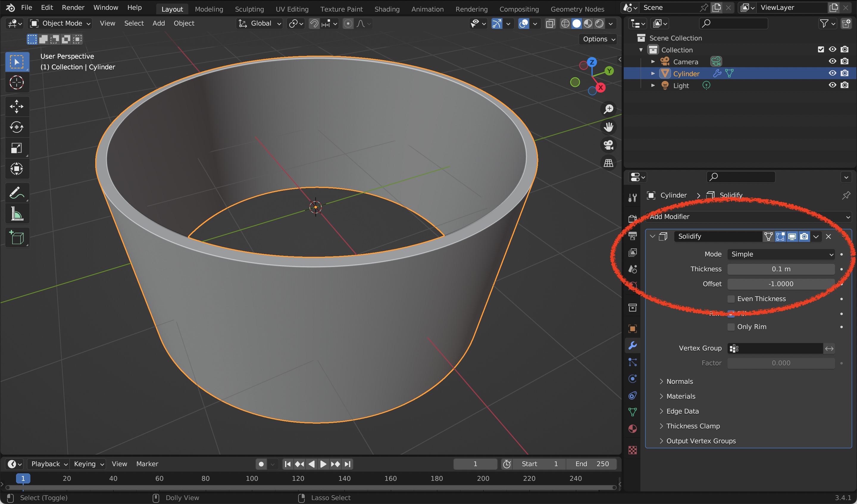Screen dimensions: 857x504
Task: Expand the Normals section
Action: click(x=679, y=382)
